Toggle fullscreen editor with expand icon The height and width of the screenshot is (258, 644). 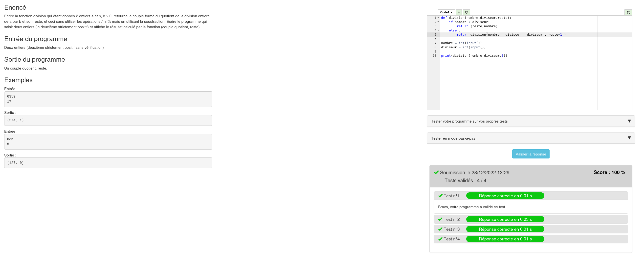point(628,12)
